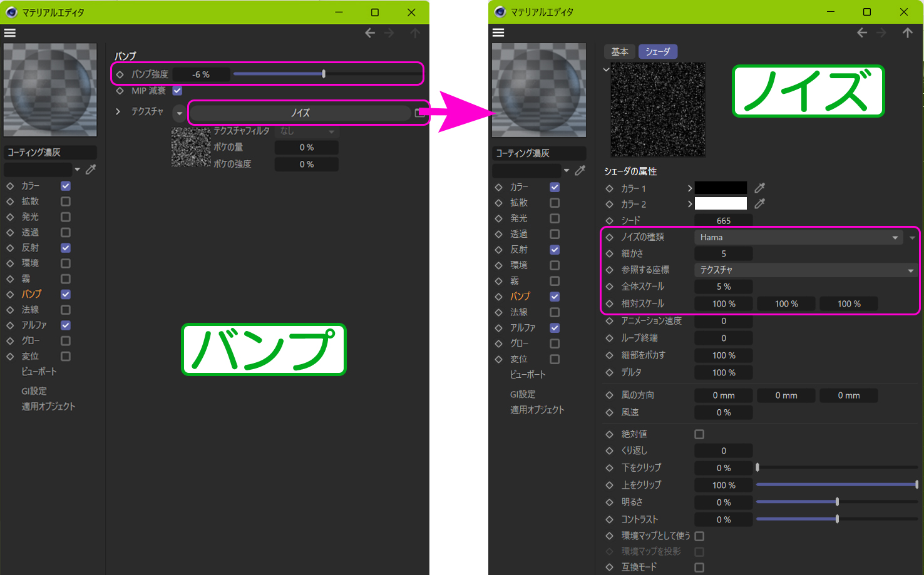Image resolution: width=924 pixels, height=575 pixels.
Task: Select the シェーダ tab
Action: tap(657, 52)
